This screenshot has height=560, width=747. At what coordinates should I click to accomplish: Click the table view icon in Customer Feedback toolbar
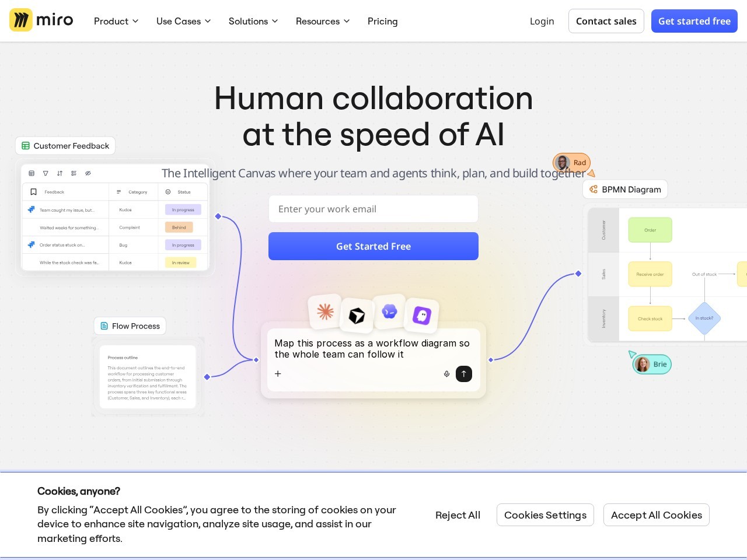(32, 173)
